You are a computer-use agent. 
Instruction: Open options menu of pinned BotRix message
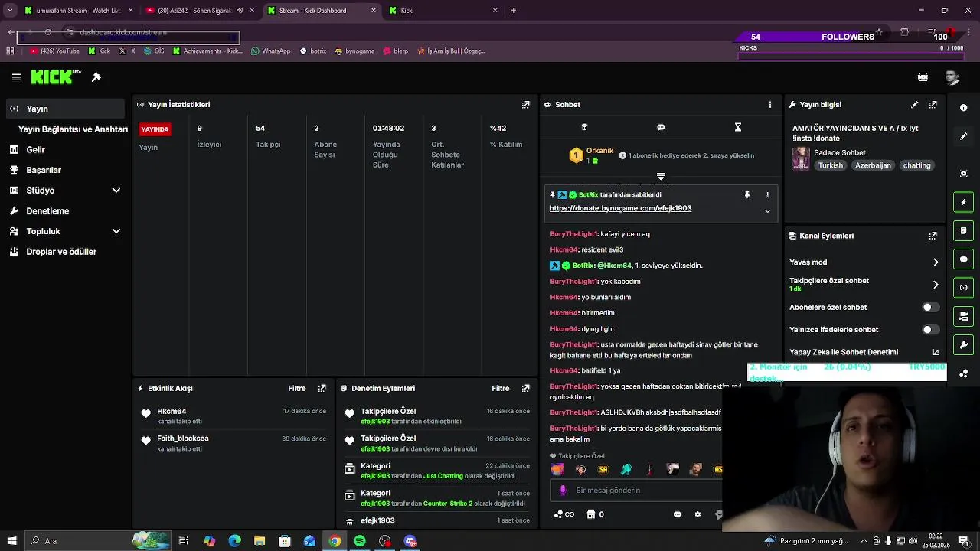tap(768, 195)
